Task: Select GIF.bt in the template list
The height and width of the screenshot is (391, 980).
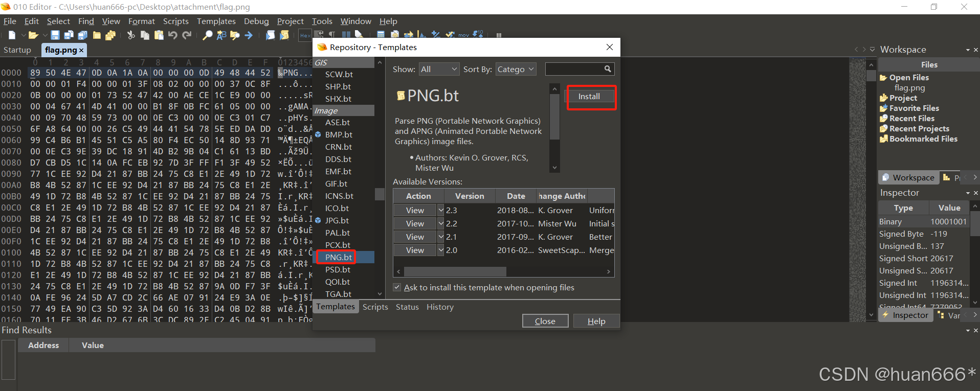Action: coord(336,183)
